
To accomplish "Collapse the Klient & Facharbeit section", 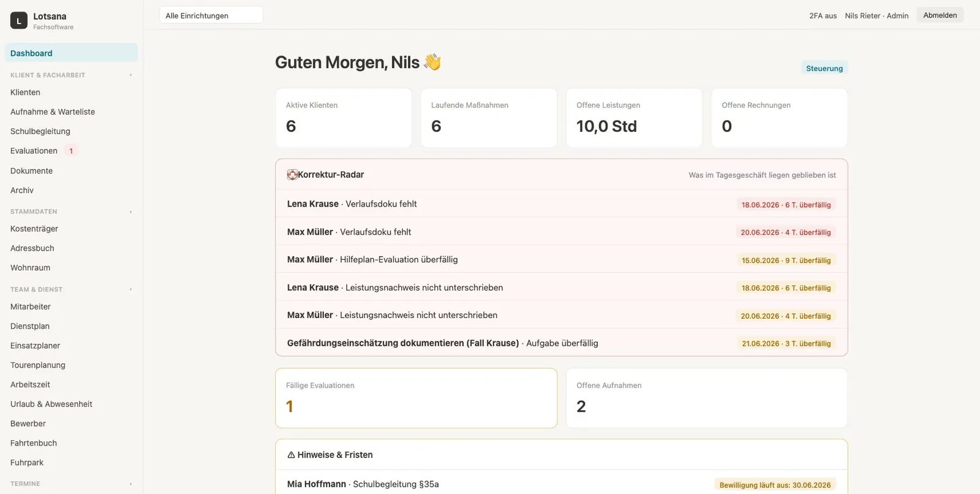I will (130, 75).
